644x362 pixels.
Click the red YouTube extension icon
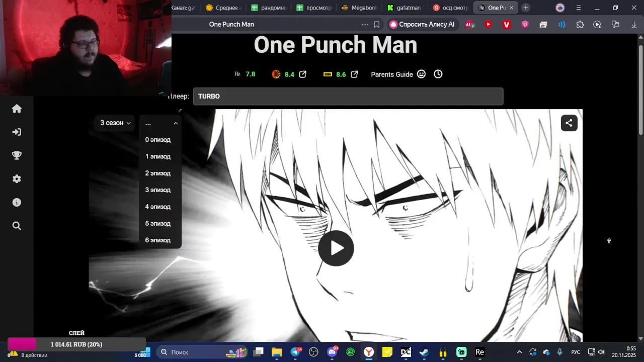(x=488, y=24)
